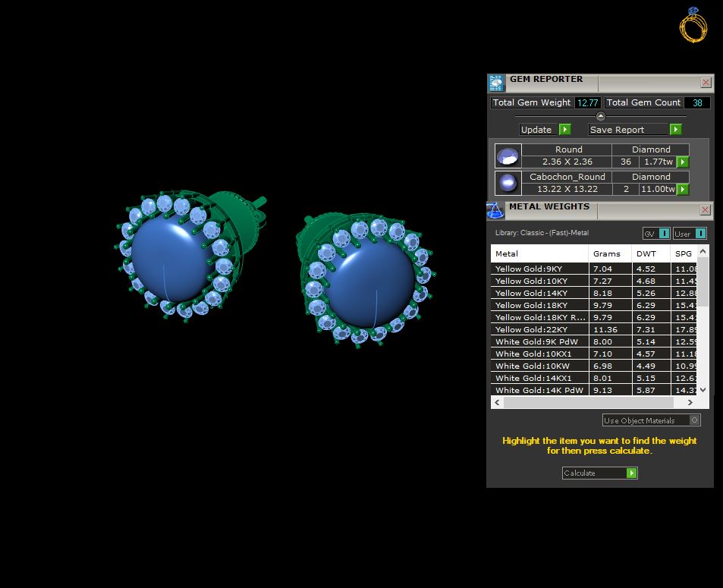Click green arrow for 11.00tw Cabochon row
The height and width of the screenshot is (588, 723).
click(x=683, y=189)
